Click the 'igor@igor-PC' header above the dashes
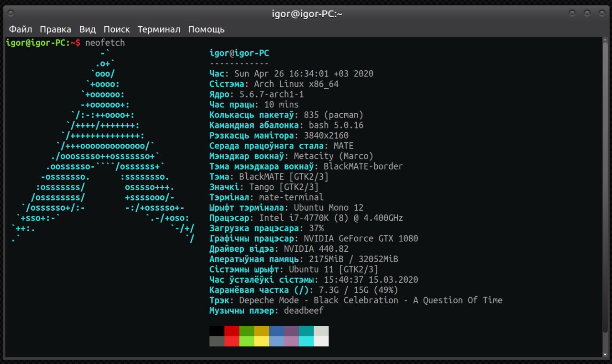 pos(239,53)
